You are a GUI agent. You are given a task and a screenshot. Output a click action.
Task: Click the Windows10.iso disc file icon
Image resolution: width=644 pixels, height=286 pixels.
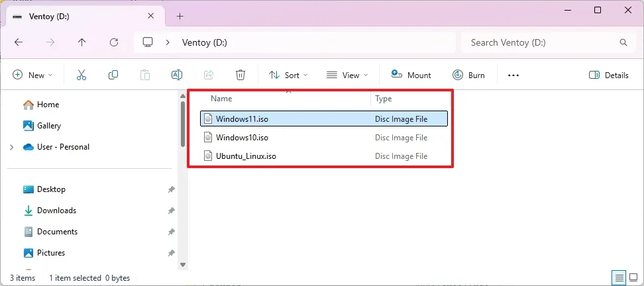209,138
